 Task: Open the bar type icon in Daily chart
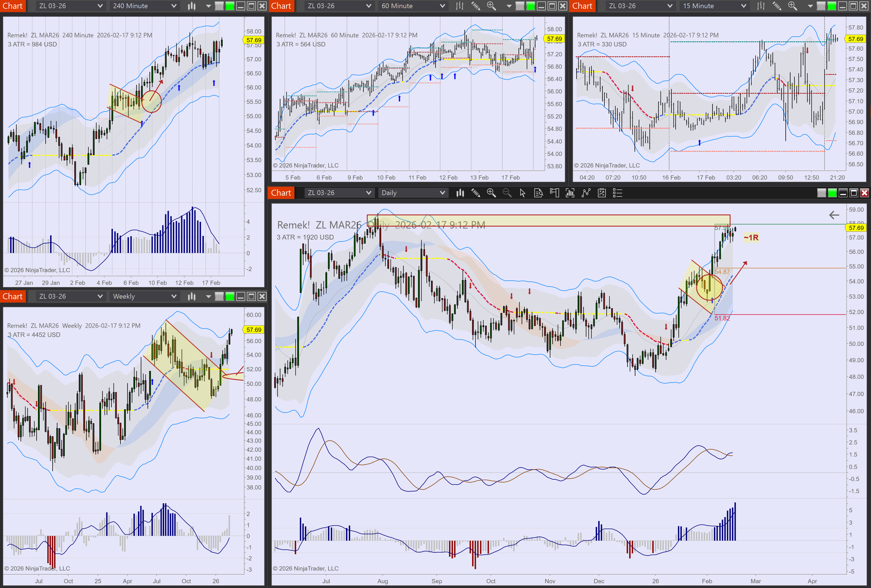[x=460, y=193]
